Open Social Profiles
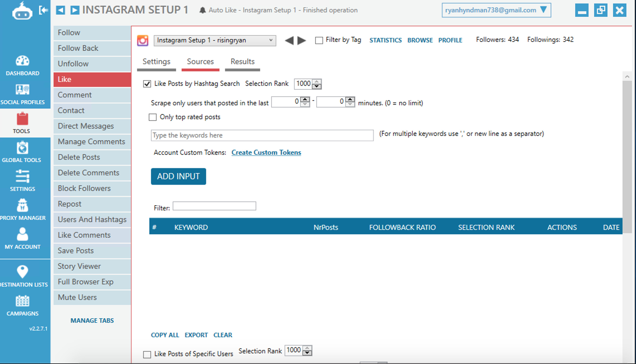Screen dimensions: 636x364 [23, 95]
